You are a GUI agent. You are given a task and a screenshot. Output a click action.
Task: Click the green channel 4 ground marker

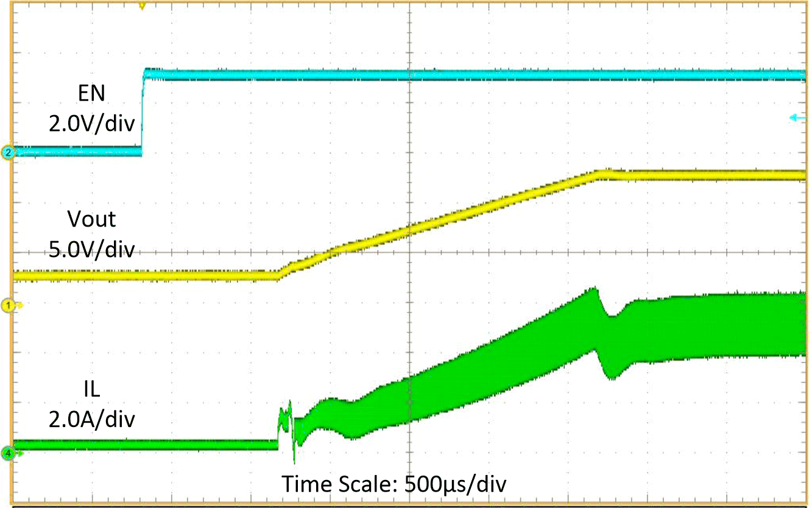pos(9,453)
